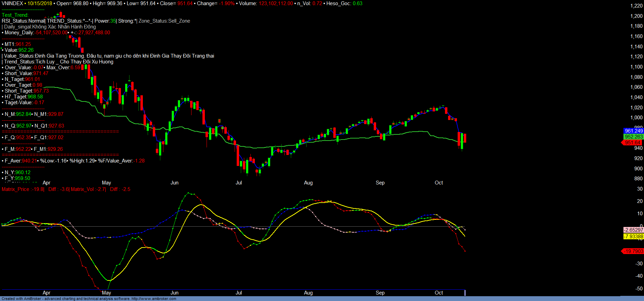The image size is (644, 301).
Task: Click the red 951.64 close price marker
Action: (x=632, y=143)
